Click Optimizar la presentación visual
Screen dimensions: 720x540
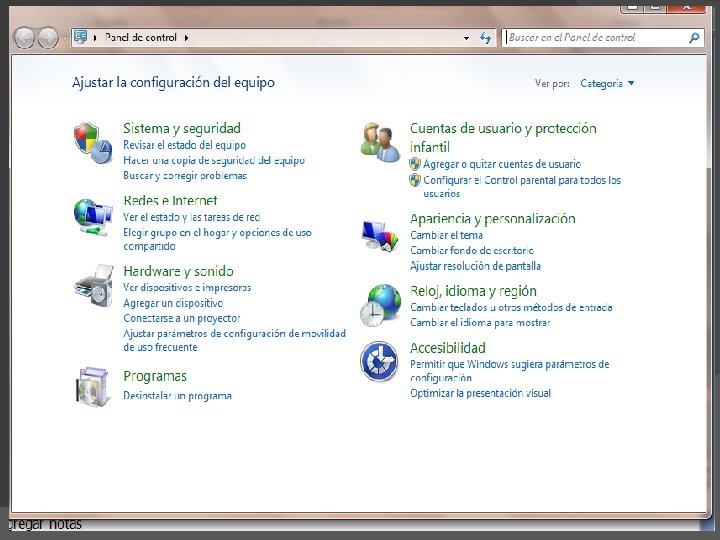point(480,393)
